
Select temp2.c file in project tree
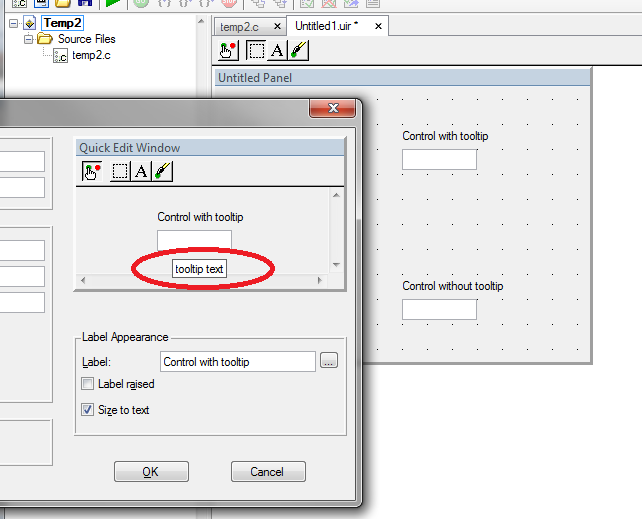(91, 55)
